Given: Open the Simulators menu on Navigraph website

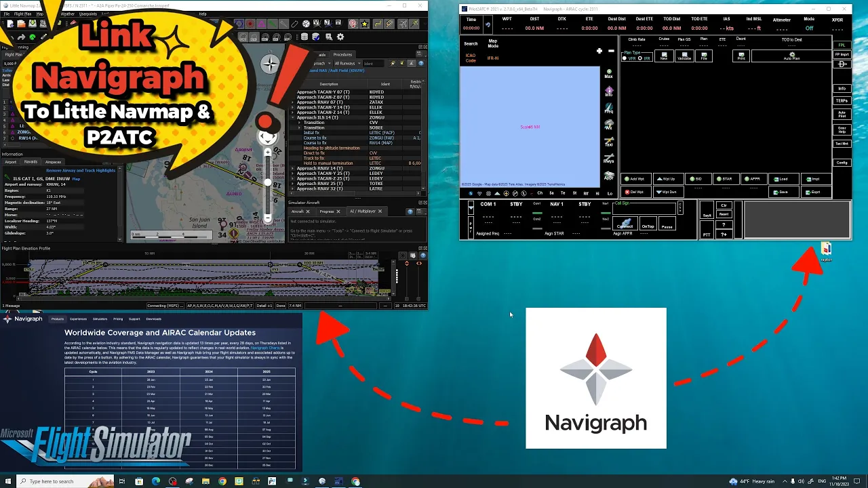Looking at the screenshot, I should pos(100,319).
